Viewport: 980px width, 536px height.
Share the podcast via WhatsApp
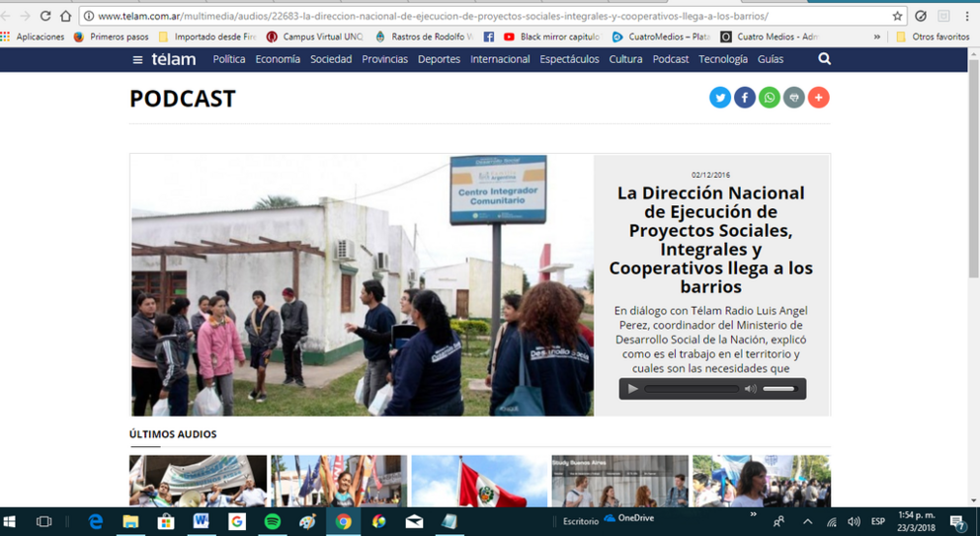[x=770, y=98]
